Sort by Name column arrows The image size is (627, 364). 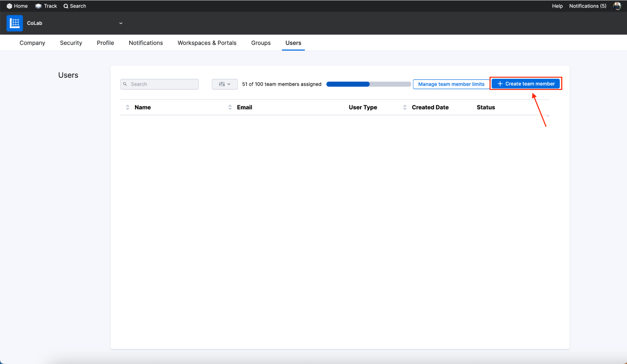click(x=127, y=107)
